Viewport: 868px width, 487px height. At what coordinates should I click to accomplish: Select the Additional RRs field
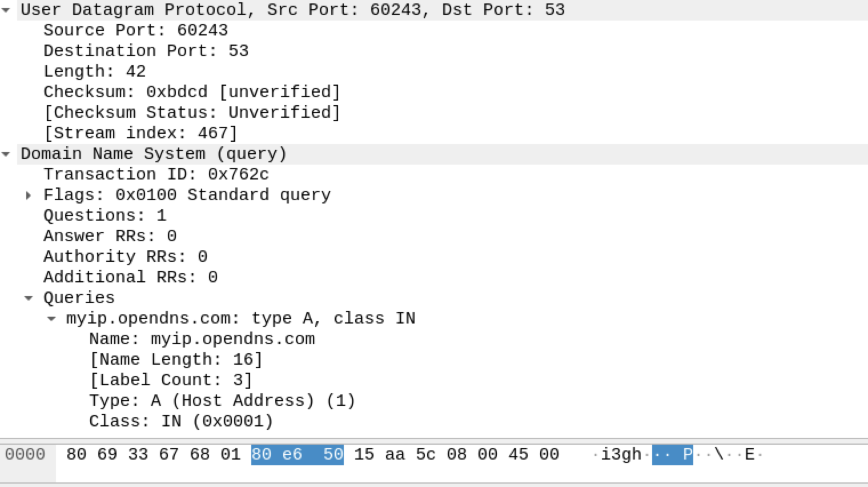(x=131, y=277)
